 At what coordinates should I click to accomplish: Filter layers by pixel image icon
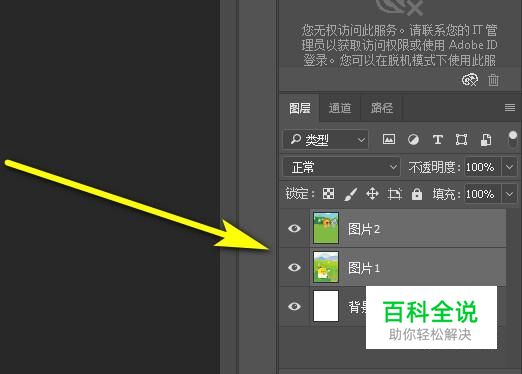coord(389,139)
